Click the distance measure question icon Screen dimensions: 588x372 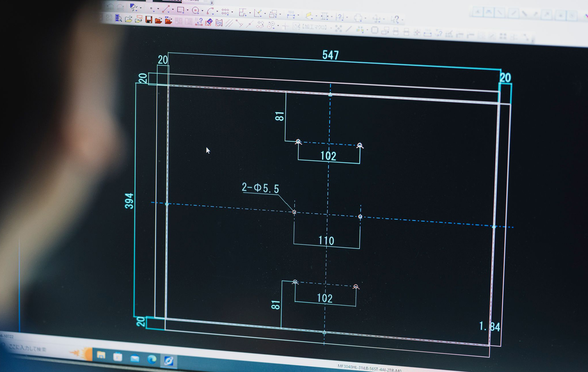point(199,22)
